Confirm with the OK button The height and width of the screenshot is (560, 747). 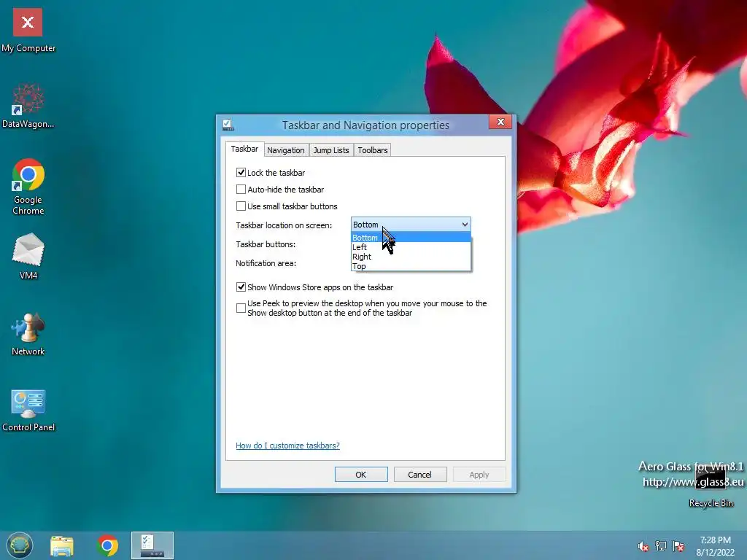[x=361, y=474]
